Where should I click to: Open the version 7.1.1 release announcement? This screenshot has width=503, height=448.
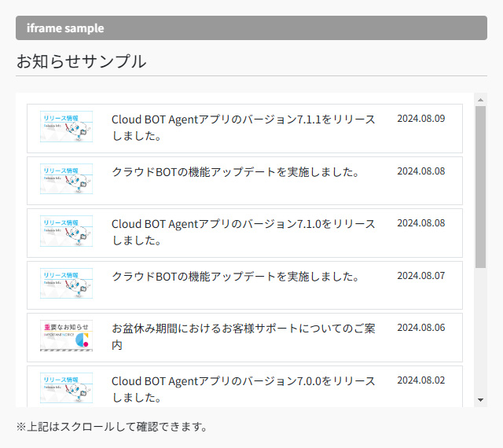coord(243,127)
